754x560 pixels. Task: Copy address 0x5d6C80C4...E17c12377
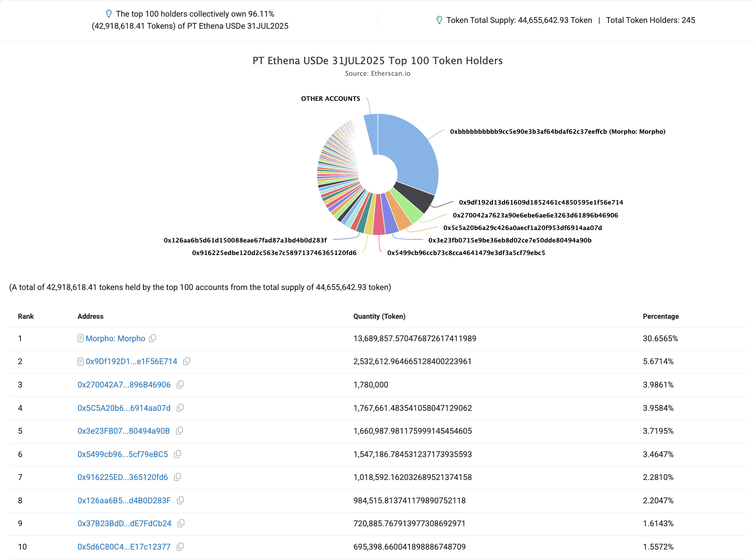pos(180,547)
